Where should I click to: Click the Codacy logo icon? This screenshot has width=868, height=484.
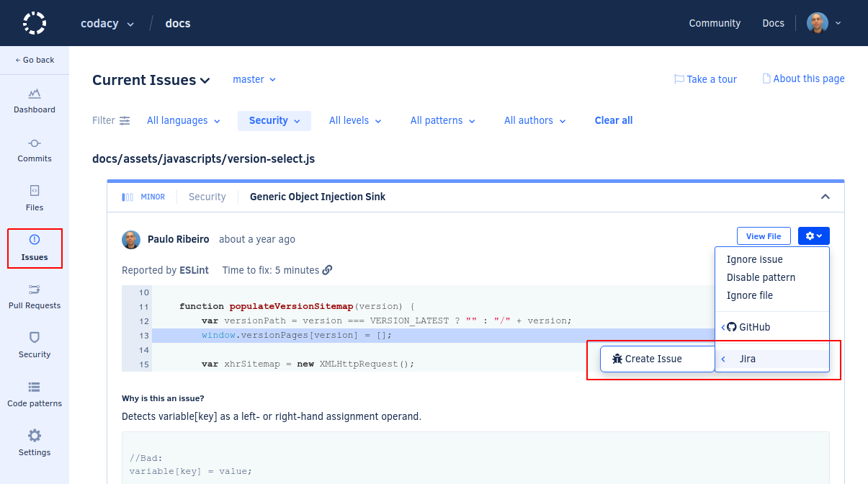click(35, 23)
